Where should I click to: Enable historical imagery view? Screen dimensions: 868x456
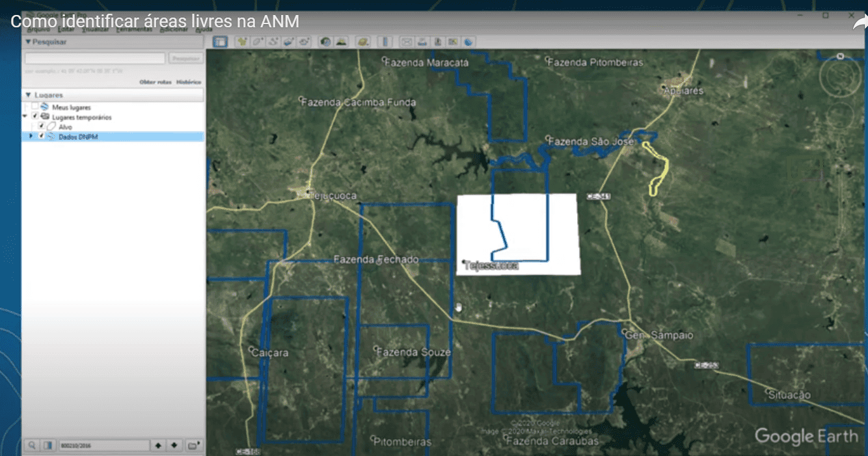click(x=324, y=41)
